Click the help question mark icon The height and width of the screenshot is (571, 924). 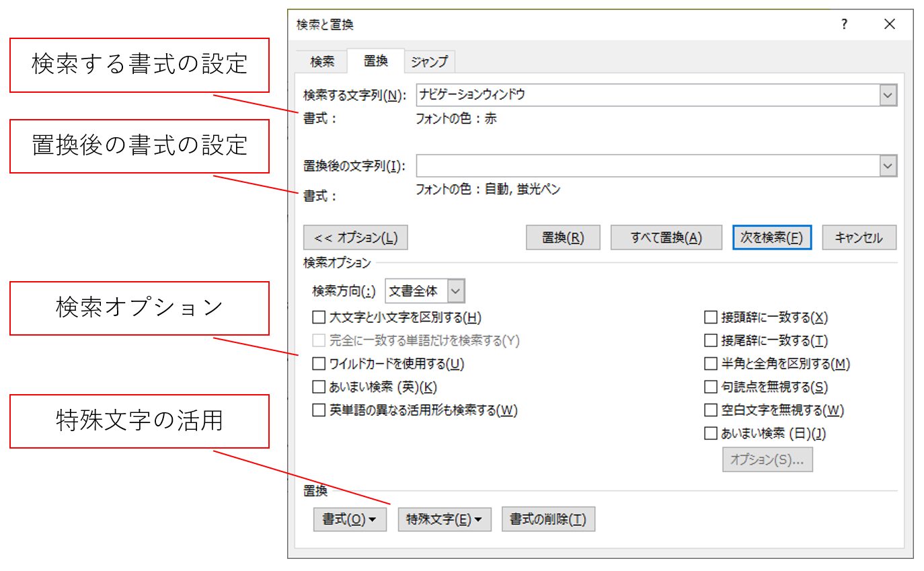844,25
